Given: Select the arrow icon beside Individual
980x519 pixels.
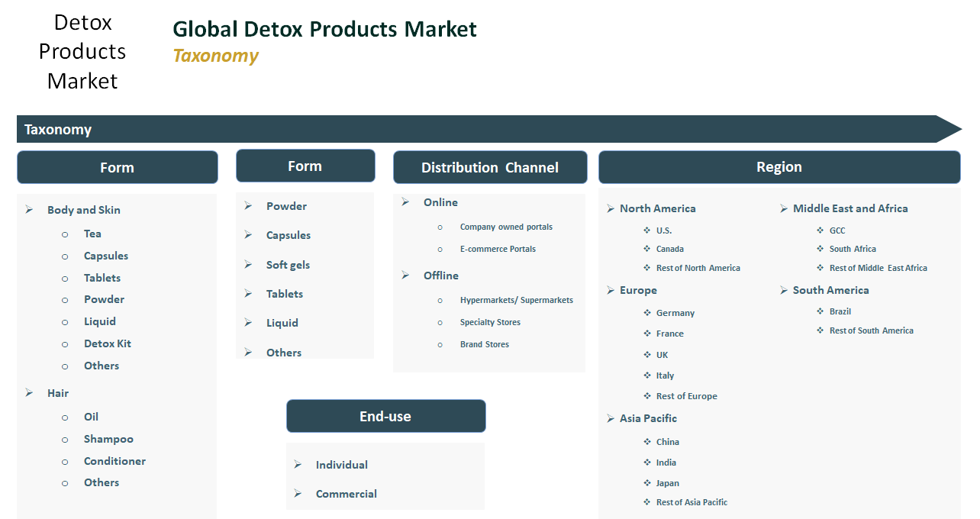Looking at the screenshot, I should 298,464.
